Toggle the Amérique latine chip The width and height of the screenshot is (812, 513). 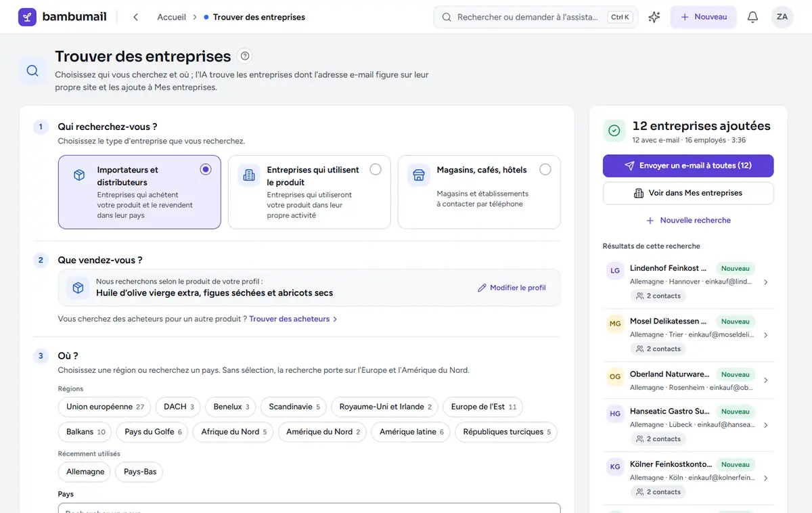point(411,432)
